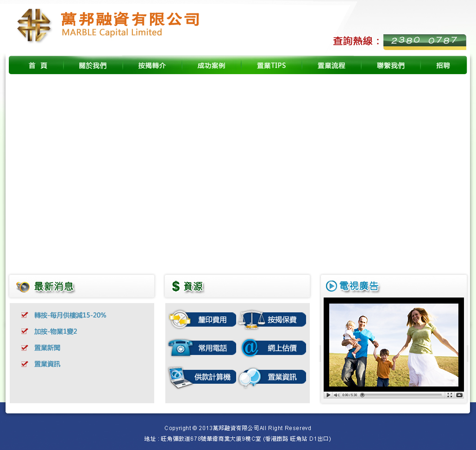Open the 關於我們 navigation menu item
Image resolution: width=476 pixels, height=450 pixels.
click(93, 66)
